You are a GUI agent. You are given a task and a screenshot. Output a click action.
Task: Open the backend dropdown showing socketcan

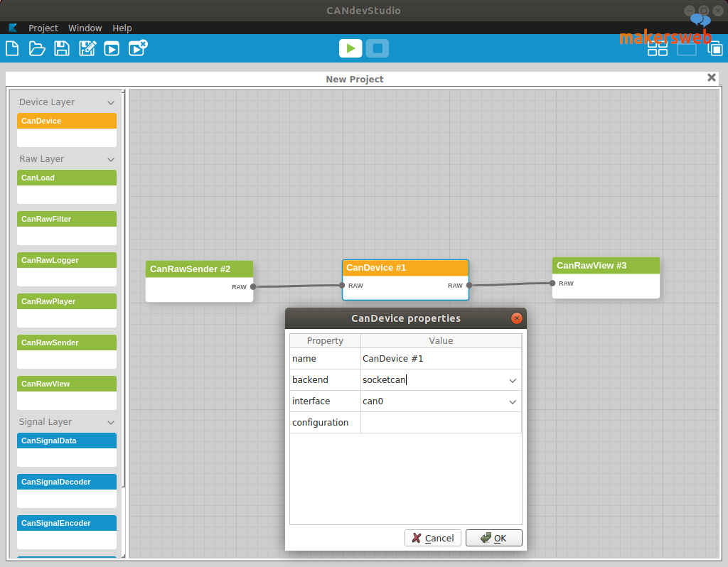(513, 380)
